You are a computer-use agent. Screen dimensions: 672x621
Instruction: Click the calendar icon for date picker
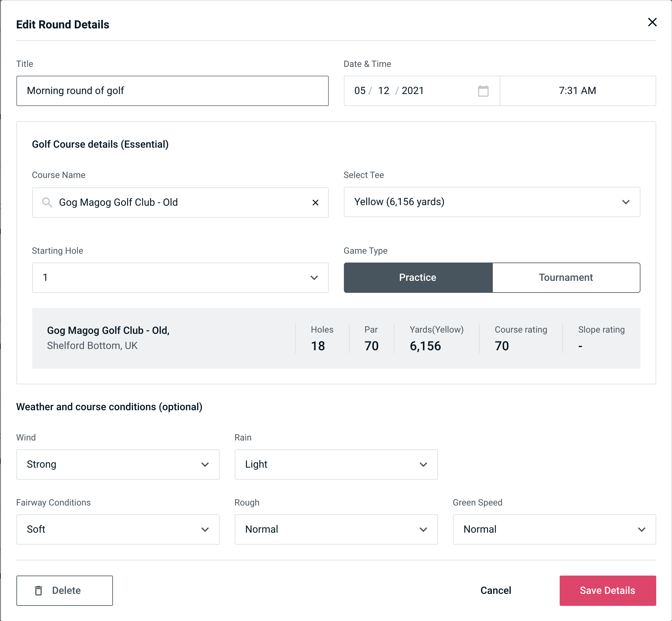click(483, 91)
